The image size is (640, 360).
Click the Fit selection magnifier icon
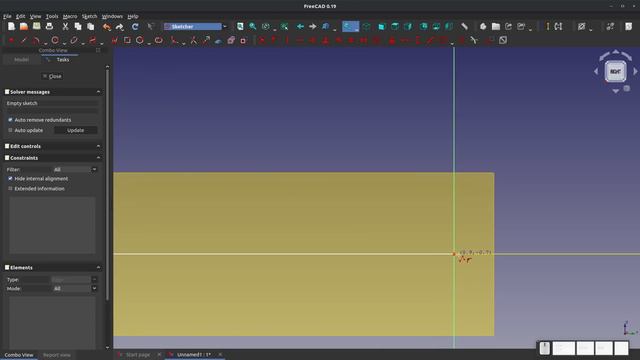tap(253, 27)
